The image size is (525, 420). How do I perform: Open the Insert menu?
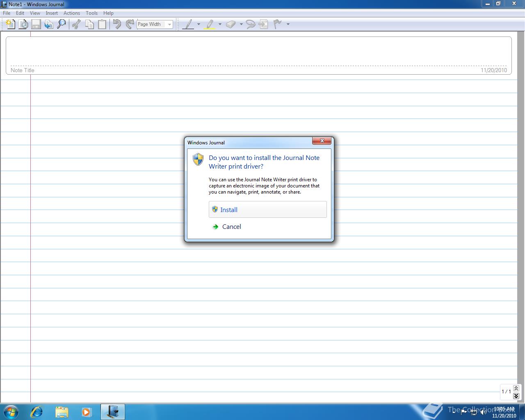coord(52,13)
